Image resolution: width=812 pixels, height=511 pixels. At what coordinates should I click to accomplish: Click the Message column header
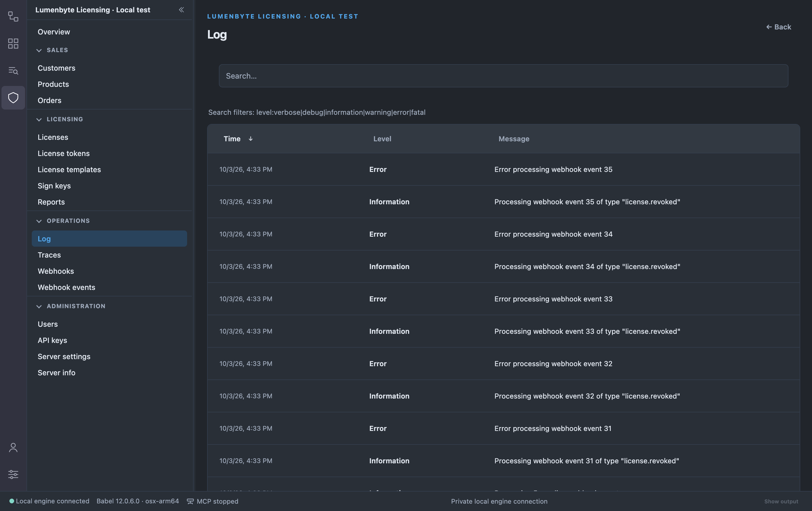pos(514,139)
